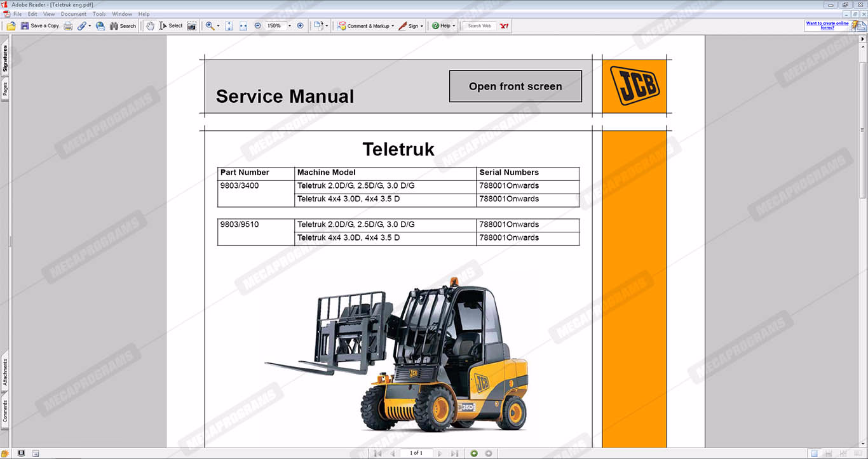Image resolution: width=868 pixels, height=459 pixels.
Task: Open the paperclip icon's dropdown arrow
Action: (x=90, y=26)
